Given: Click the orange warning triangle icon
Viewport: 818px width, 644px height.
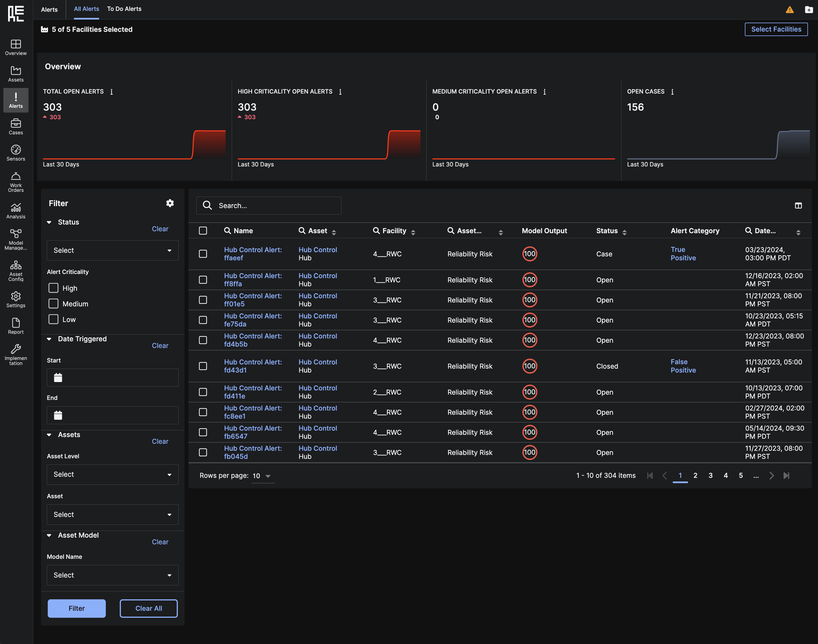Looking at the screenshot, I should click(x=789, y=10).
